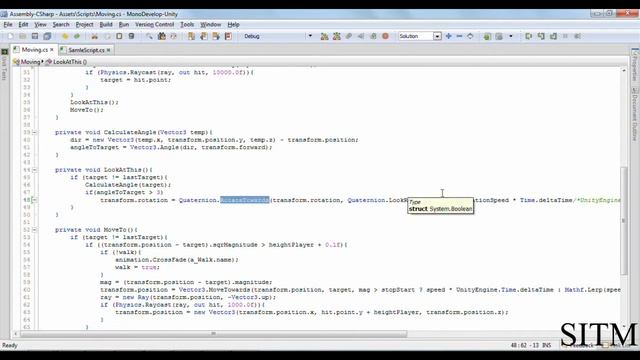Open the Tools menu
640x360 pixels.
pyautogui.click(x=187, y=24)
